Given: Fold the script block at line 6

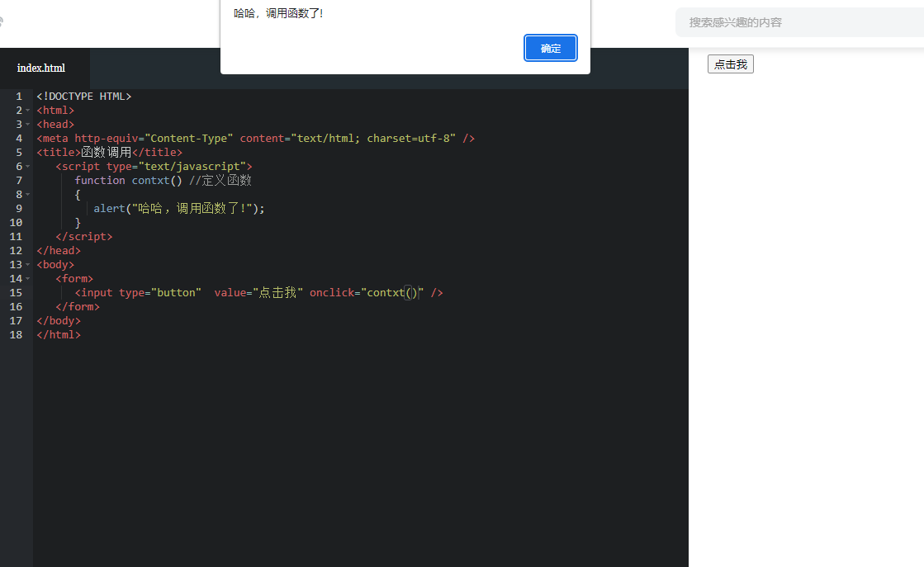Looking at the screenshot, I should point(27,166).
